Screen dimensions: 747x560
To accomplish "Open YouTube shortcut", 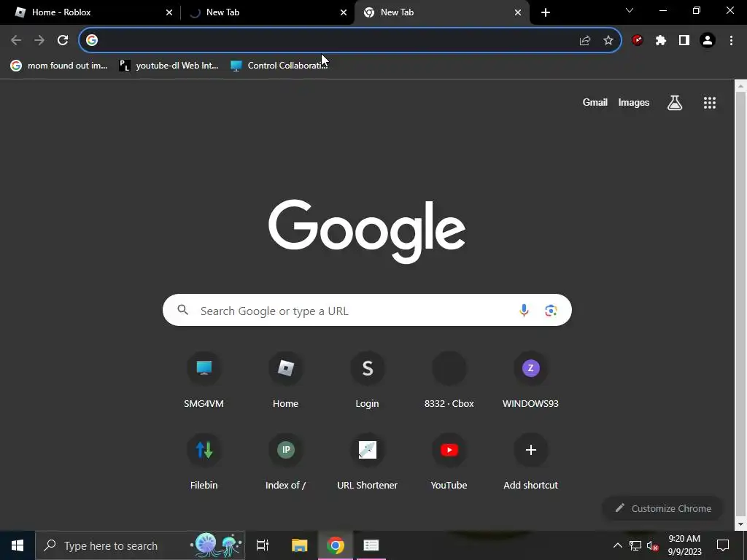I will (449, 462).
